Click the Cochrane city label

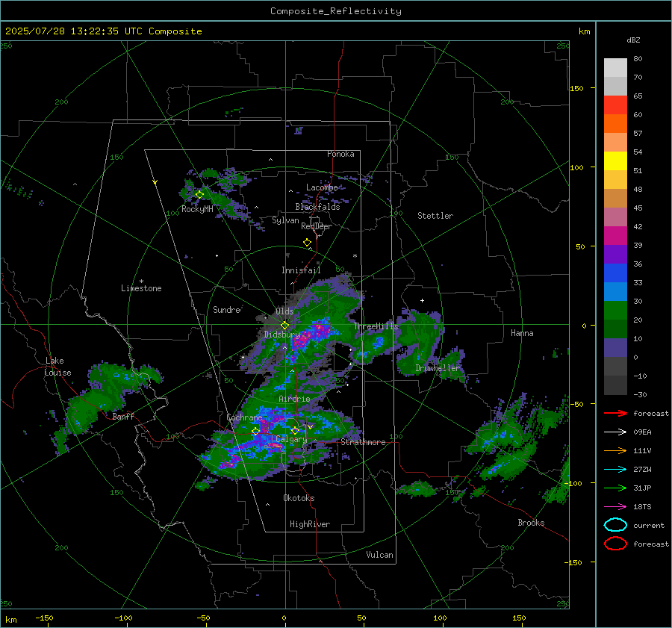tap(244, 417)
